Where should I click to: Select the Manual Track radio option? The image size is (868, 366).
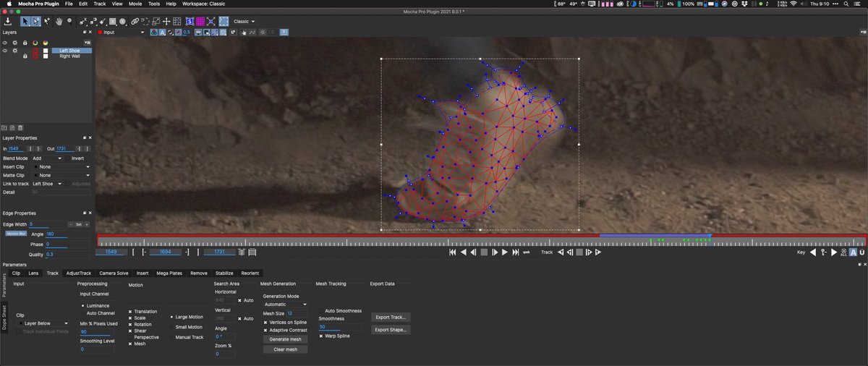[x=172, y=337]
